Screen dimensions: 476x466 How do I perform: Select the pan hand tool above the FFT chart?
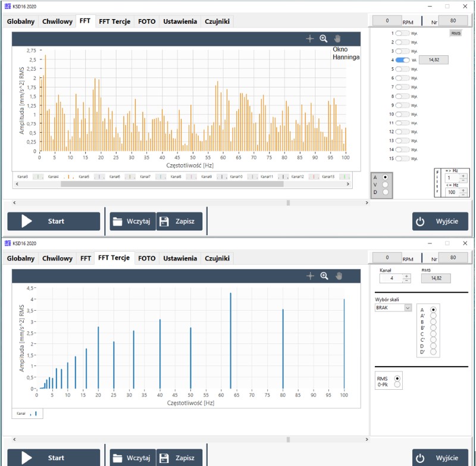pyautogui.click(x=338, y=39)
